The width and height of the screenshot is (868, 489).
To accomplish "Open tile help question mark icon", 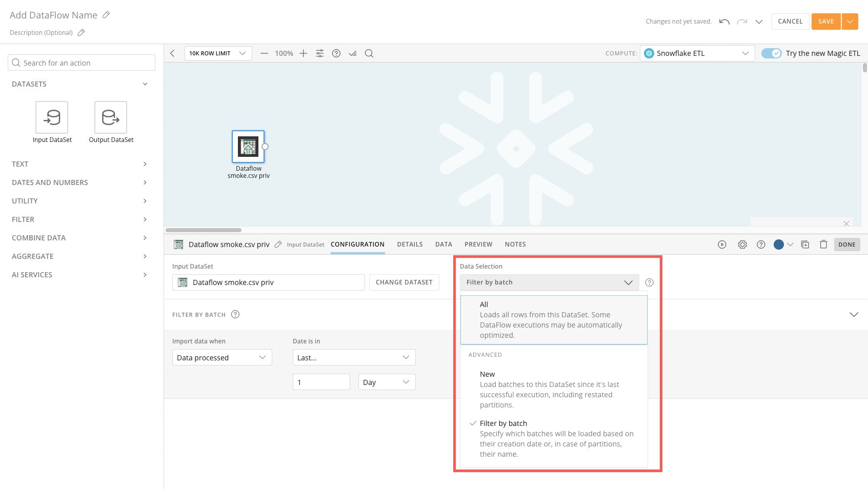I will click(761, 244).
